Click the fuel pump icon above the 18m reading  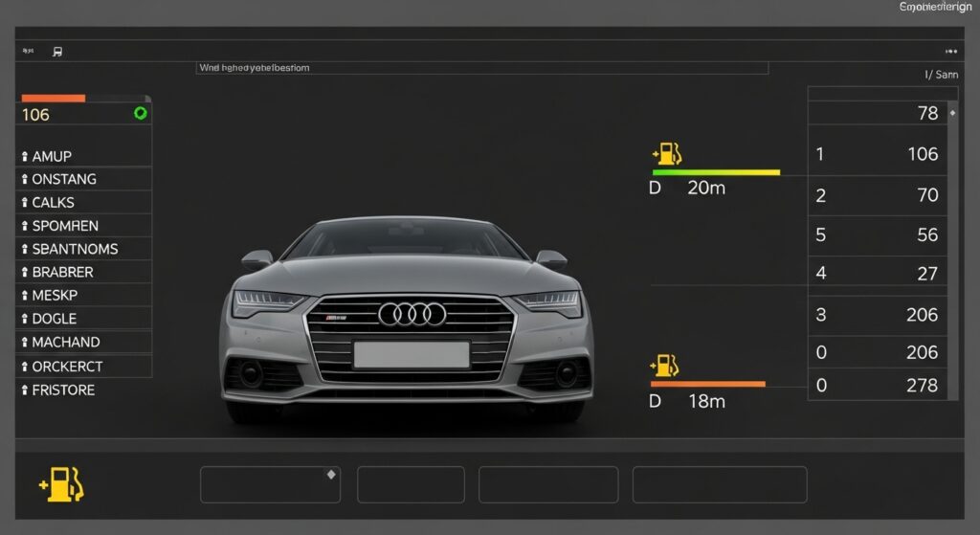point(666,366)
